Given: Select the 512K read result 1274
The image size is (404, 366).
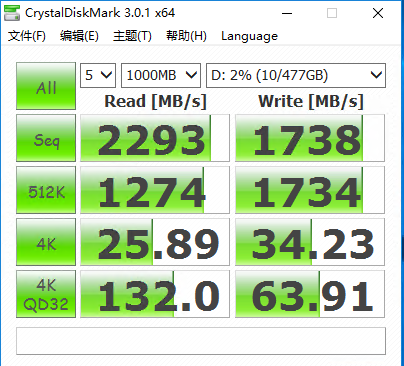Looking at the screenshot, I should tap(155, 190).
